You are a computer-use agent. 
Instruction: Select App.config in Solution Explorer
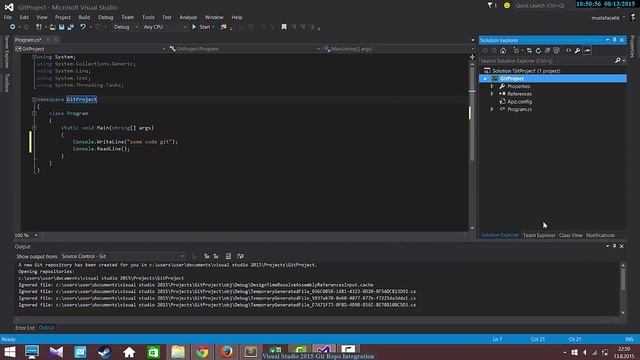point(519,102)
